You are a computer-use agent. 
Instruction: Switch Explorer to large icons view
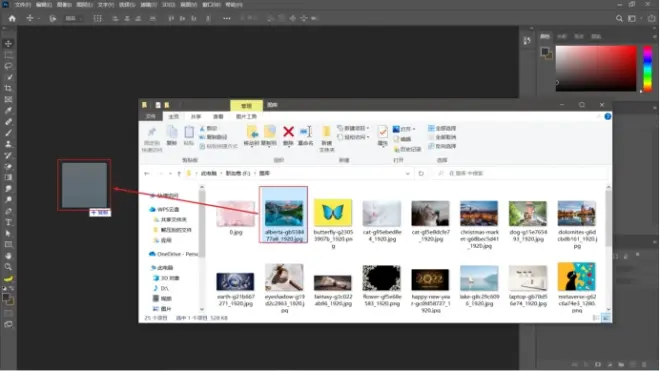coord(606,318)
